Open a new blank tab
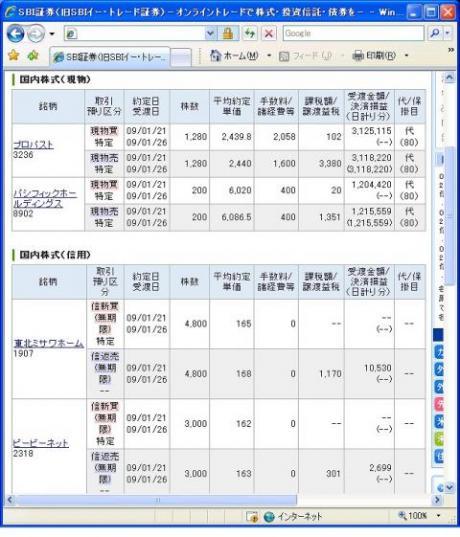The width and height of the screenshot is (460, 537). pyautogui.click(x=181, y=57)
